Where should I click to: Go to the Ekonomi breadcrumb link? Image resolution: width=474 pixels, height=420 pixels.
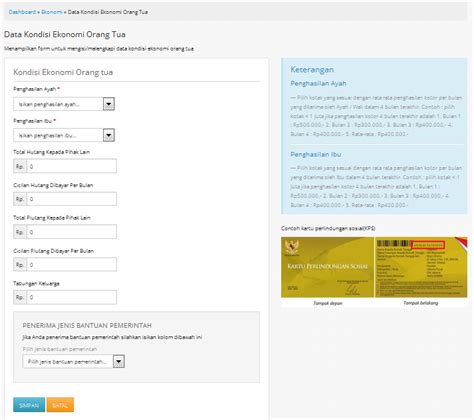click(52, 12)
